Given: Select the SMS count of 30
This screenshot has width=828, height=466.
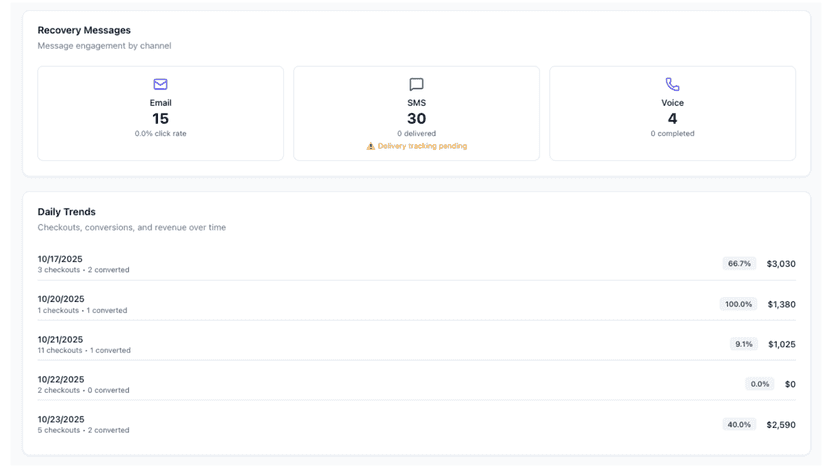Looking at the screenshot, I should click(x=416, y=119).
